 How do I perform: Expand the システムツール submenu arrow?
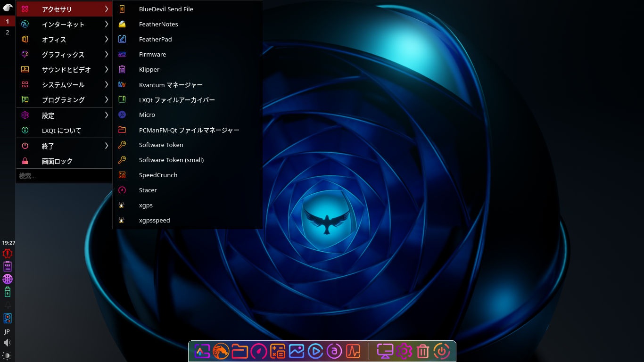click(107, 84)
